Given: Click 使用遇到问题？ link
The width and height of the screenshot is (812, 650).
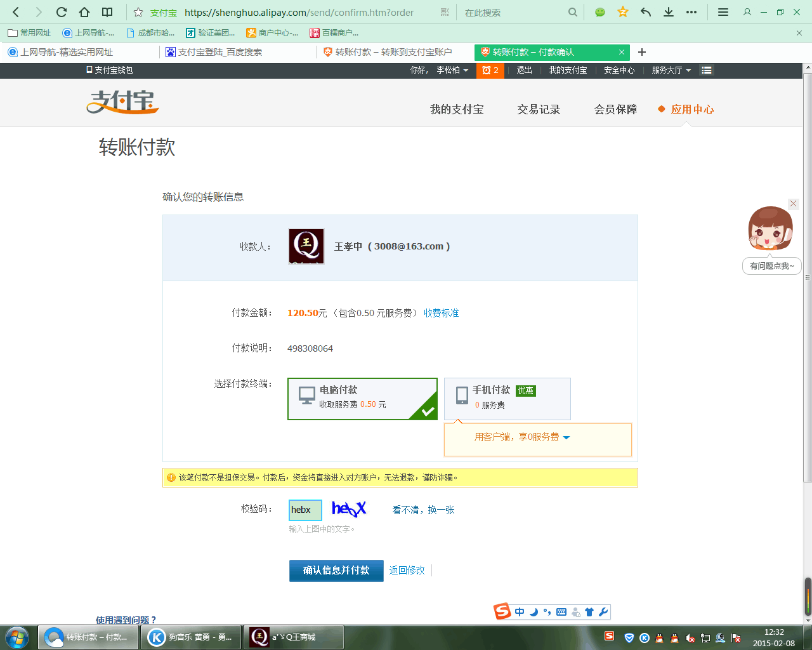Looking at the screenshot, I should (126, 620).
